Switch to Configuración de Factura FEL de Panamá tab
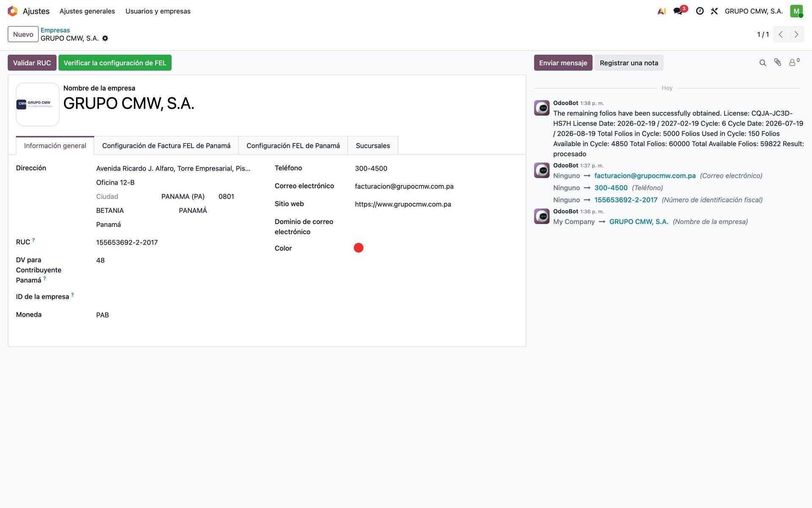Viewport: 812px width, 508px height. [x=166, y=146]
